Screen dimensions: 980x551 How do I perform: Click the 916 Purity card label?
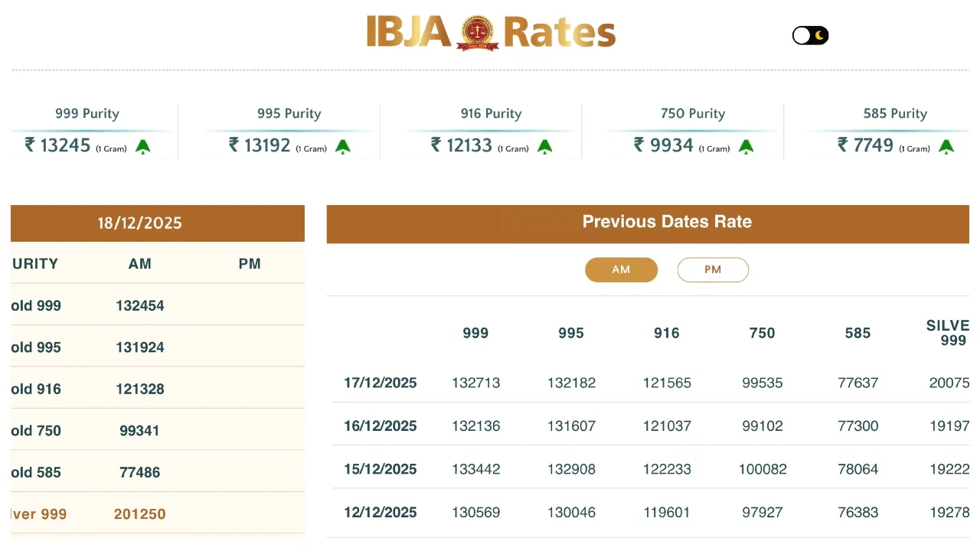pyautogui.click(x=491, y=113)
